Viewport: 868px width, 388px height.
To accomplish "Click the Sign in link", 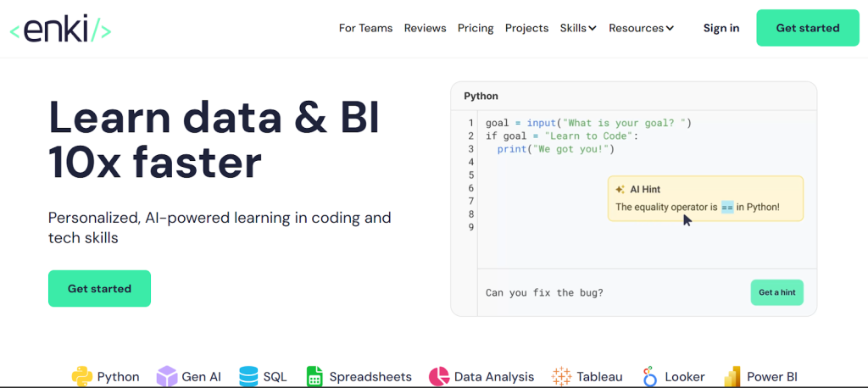I will click(721, 28).
